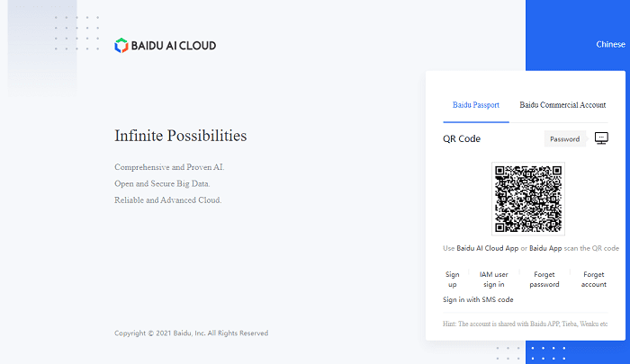Screen dimensions: 630x364
Task: Click the Infinite Possibilities headline
Action: coord(180,136)
